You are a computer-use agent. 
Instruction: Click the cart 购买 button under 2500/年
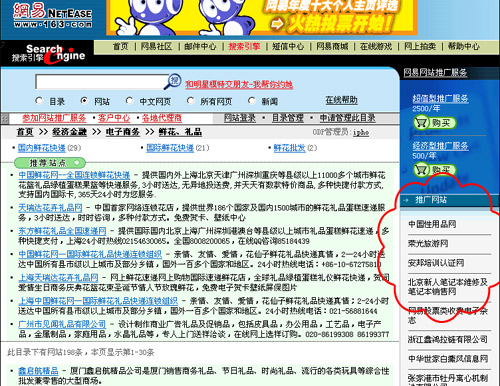[x=434, y=123]
